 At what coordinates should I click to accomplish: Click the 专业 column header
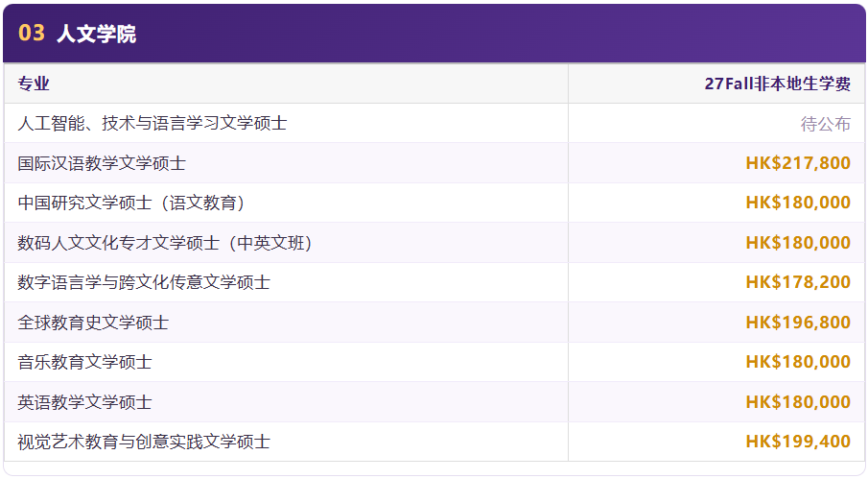34,84
